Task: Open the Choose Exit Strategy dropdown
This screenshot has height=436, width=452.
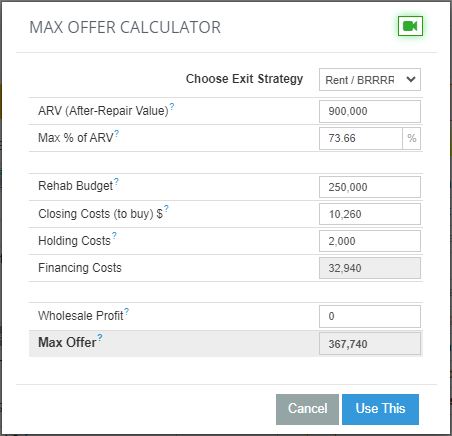Action: (x=370, y=80)
